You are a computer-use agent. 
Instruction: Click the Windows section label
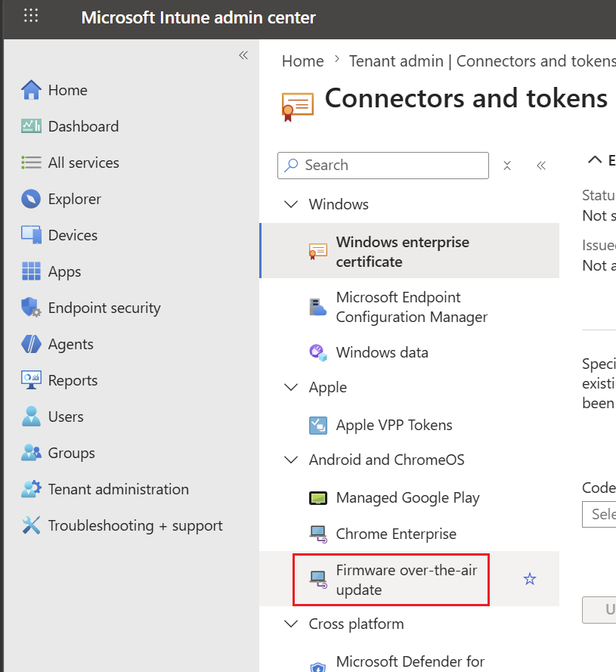339,204
